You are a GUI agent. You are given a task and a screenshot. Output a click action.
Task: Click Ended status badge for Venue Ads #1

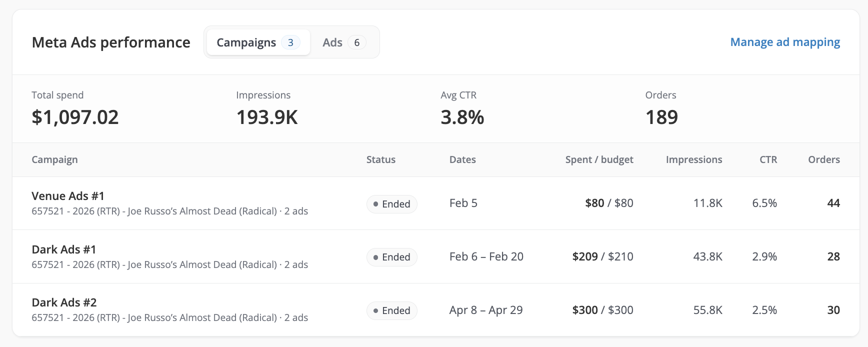coord(392,204)
